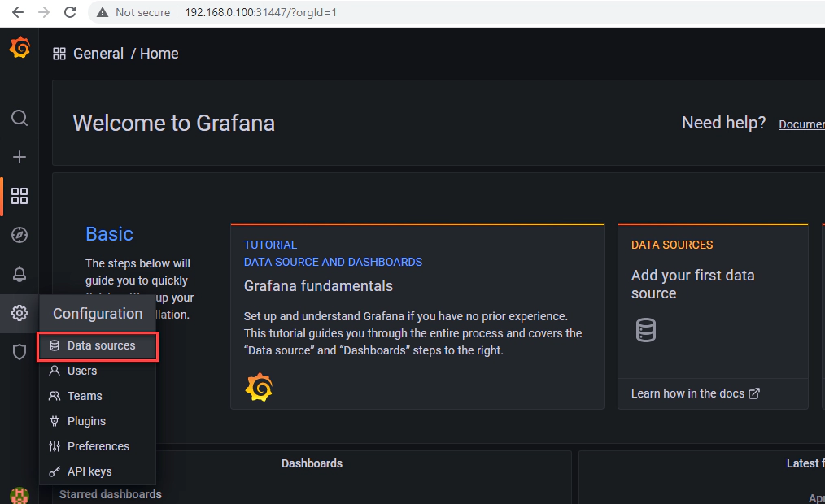Click the Create plus icon
This screenshot has height=504, width=825.
tap(20, 157)
